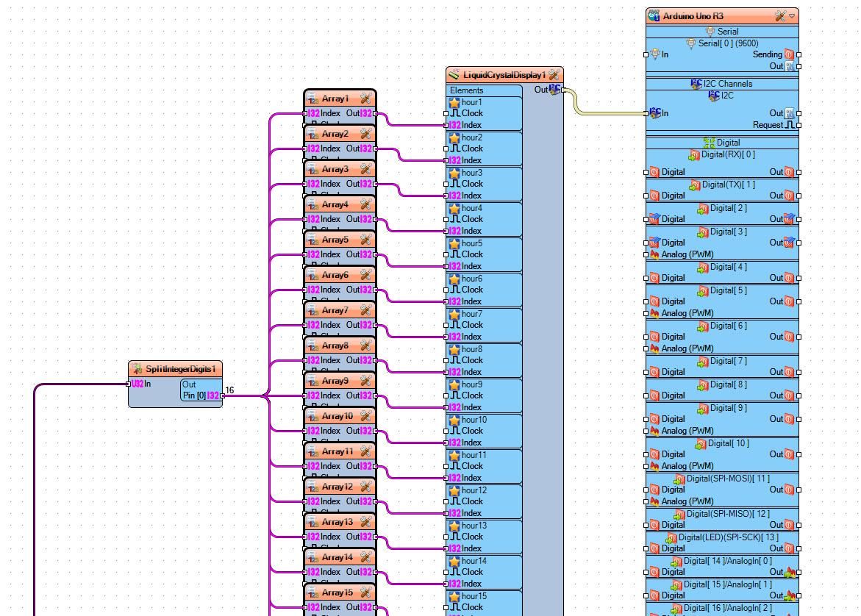Open the dropdown arrow on Arduino Uno R3
Viewport: 861px width, 616px height.
tap(792, 15)
